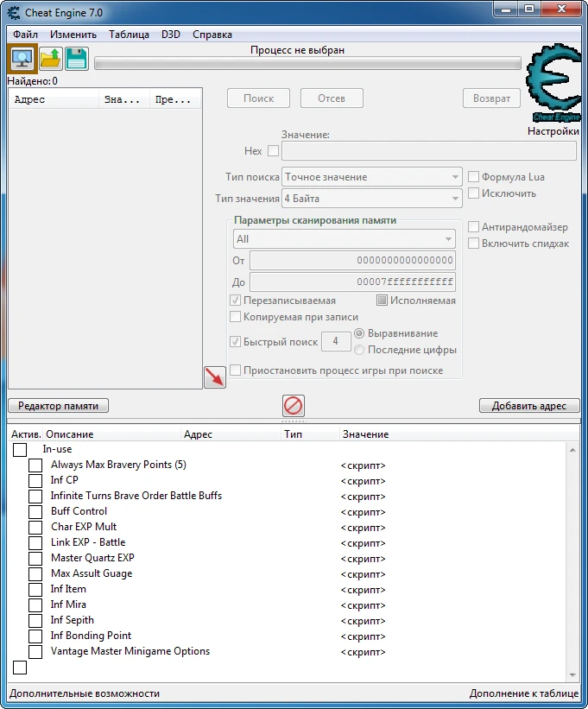Screen dimensions: 588x709
Task: Toggle Приостановить процесс игры при поиске
Action: click(x=235, y=370)
